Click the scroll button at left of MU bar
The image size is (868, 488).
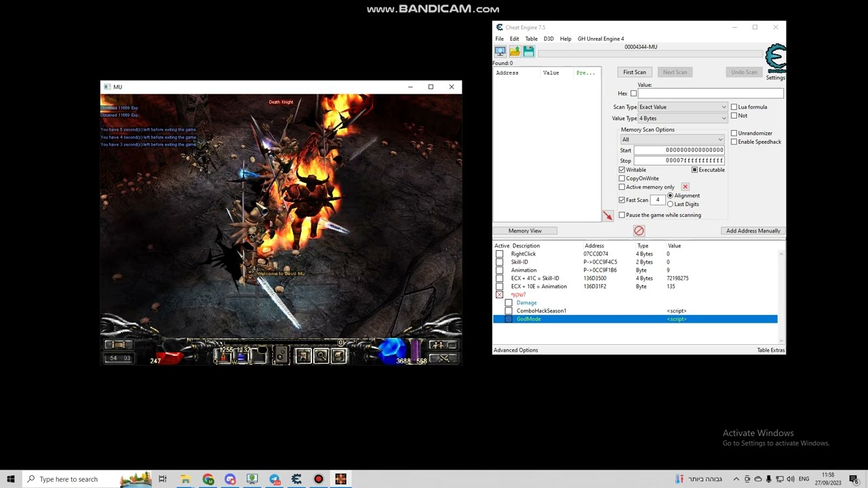[x=119, y=345]
